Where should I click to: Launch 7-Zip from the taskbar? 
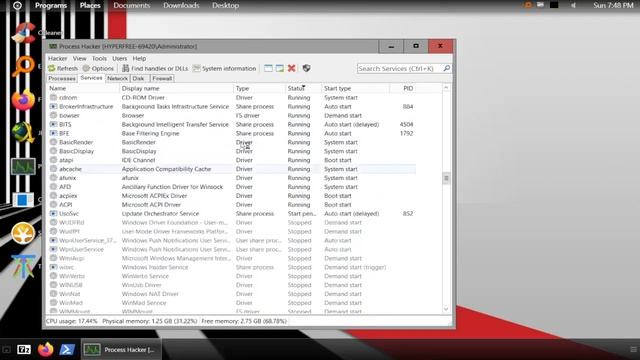point(24,349)
